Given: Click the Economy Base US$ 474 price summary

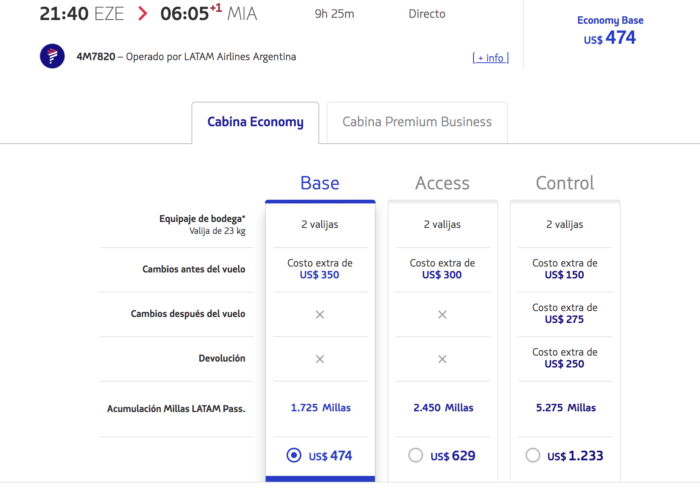Looking at the screenshot, I should tap(610, 31).
